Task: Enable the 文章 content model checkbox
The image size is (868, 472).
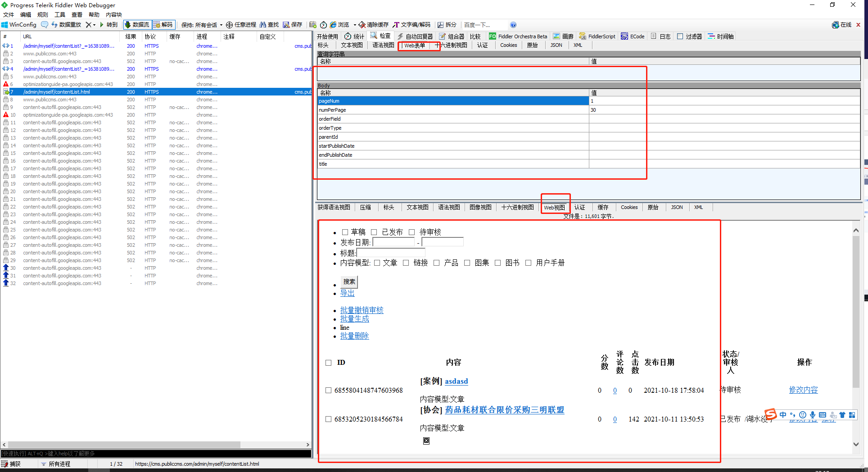Action: click(377, 263)
